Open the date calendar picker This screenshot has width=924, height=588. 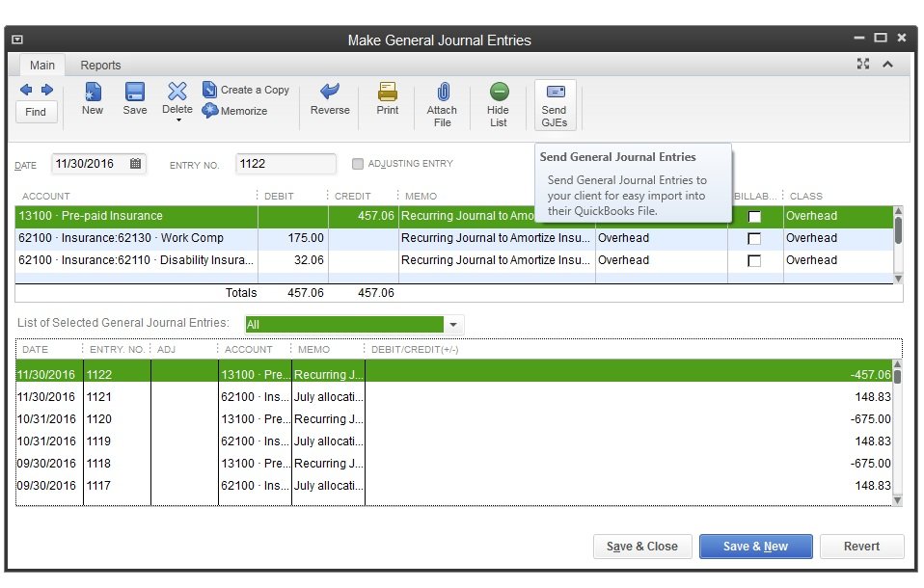point(136,164)
